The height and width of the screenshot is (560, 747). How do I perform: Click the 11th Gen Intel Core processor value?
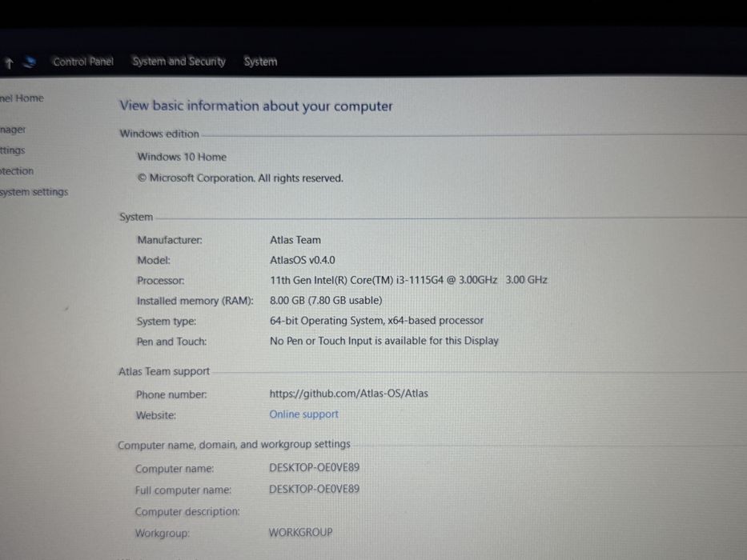408,280
